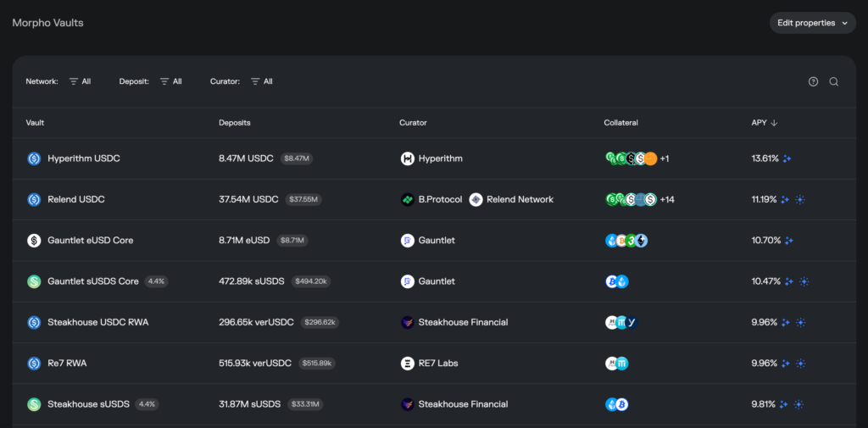Sort by the APY column header

(x=765, y=123)
